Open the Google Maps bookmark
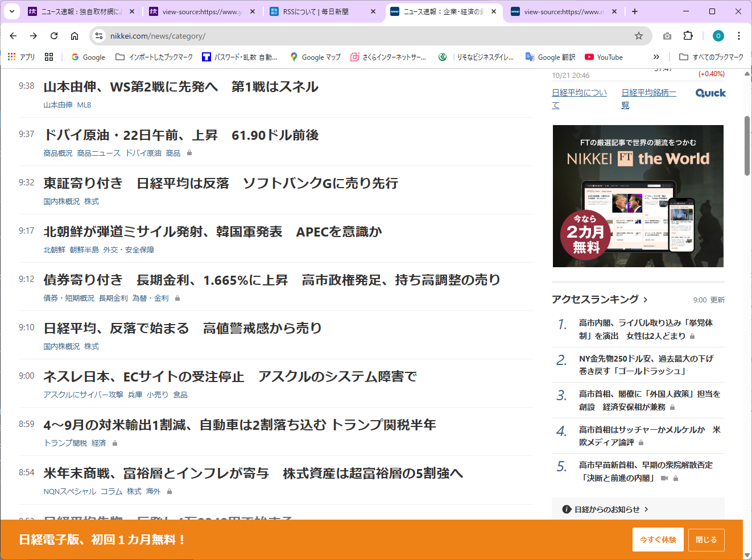This screenshot has width=752, height=560. [315, 57]
